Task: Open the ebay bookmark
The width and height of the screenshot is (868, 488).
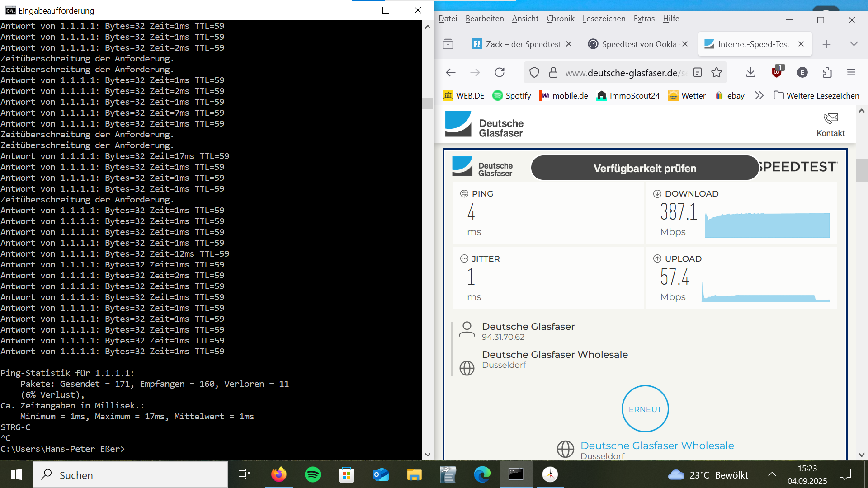Action: 730,95
